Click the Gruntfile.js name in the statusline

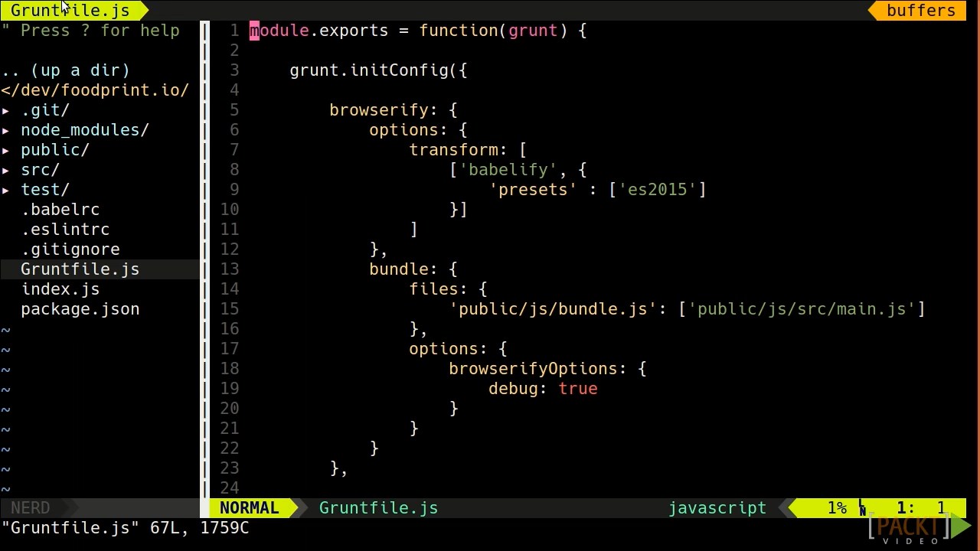[x=379, y=508]
